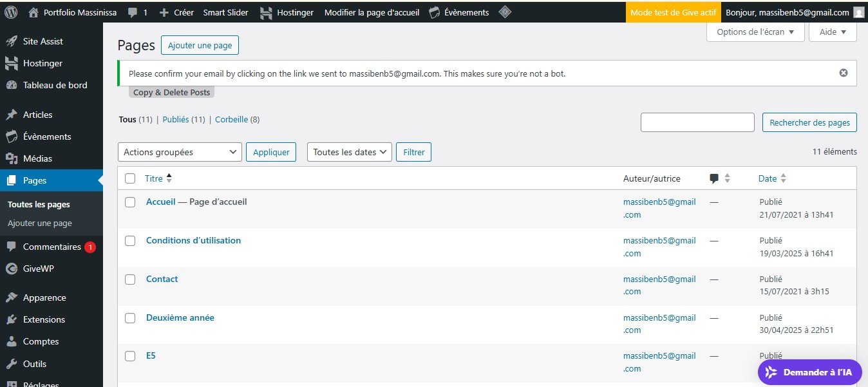Open the Articles menu in sidebar
Screen dimensions: 868x387
pos(37,115)
